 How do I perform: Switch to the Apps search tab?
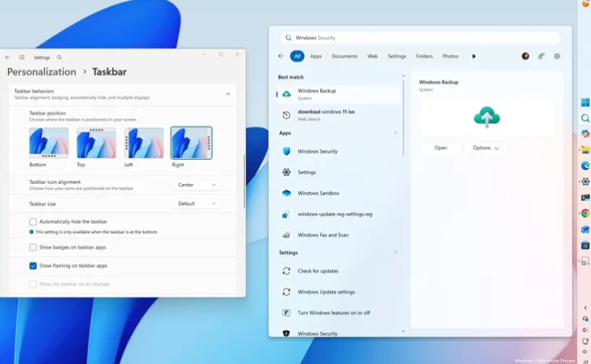[316, 56]
